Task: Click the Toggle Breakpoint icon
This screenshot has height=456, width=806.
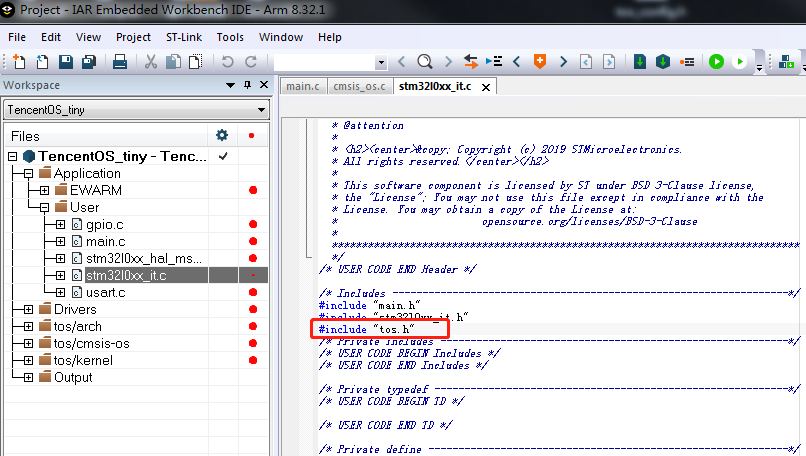Action: 687,62
